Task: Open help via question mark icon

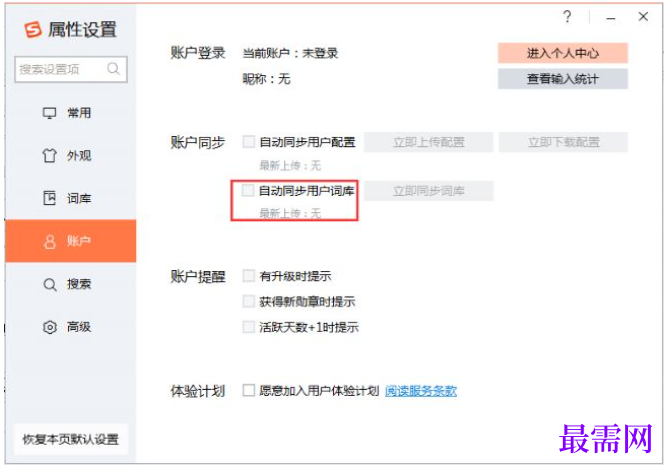Action: point(567,17)
